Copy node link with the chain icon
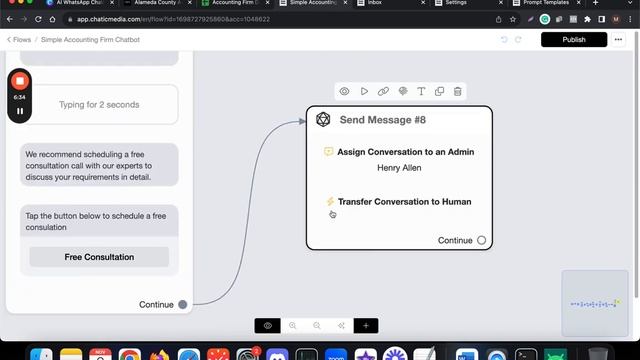The width and height of the screenshot is (640, 360). click(x=383, y=91)
